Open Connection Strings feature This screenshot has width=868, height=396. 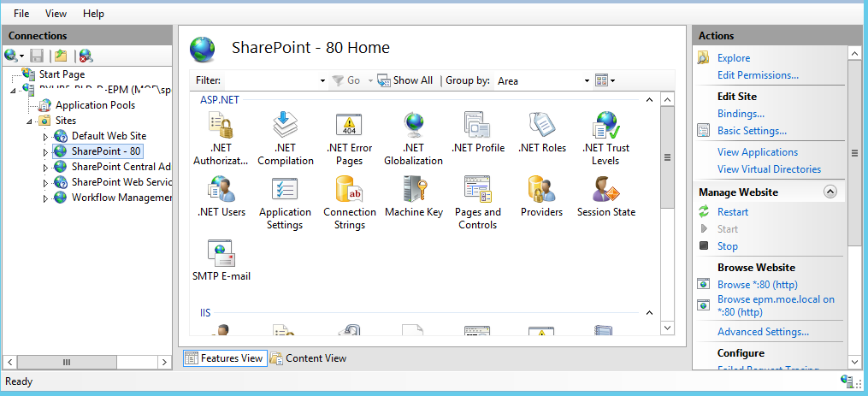pos(349,189)
